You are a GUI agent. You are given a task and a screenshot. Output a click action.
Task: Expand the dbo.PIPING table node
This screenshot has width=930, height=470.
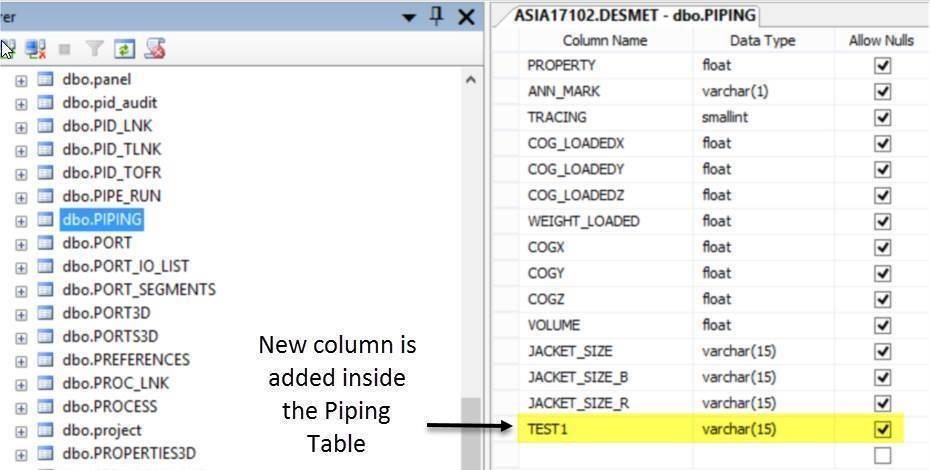pyautogui.click(x=21, y=221)
